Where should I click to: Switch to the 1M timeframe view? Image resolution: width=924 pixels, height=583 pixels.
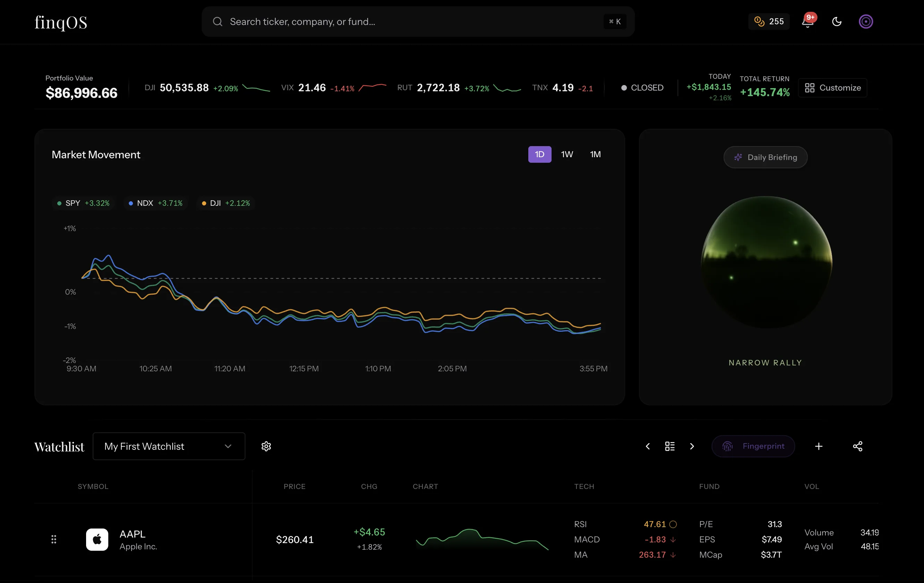click(x=596, y=154)
